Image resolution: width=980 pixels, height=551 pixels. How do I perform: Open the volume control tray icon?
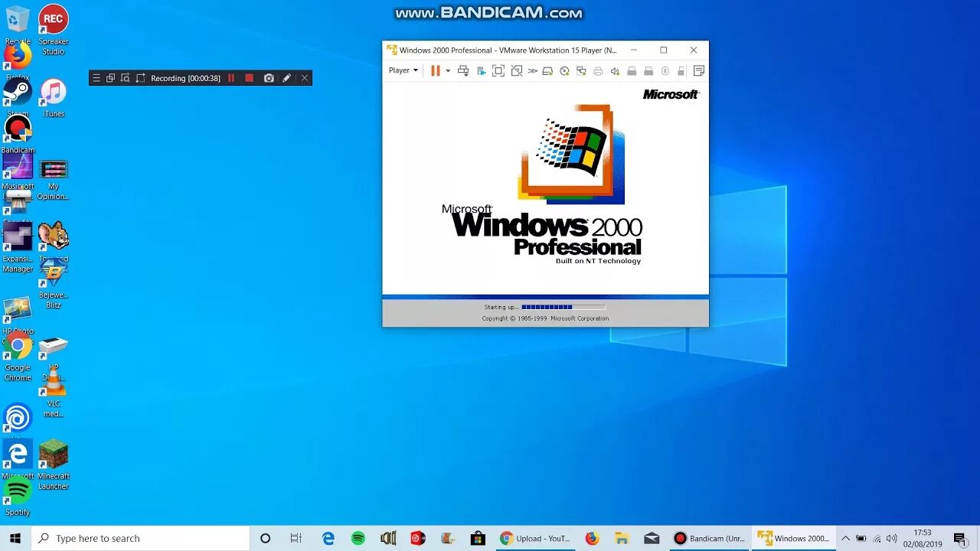click(891, 538)
